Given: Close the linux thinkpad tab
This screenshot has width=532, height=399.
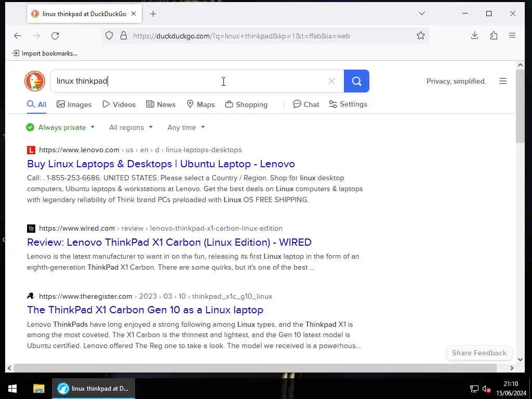Looking at the screenshot, I should point(134,14).
